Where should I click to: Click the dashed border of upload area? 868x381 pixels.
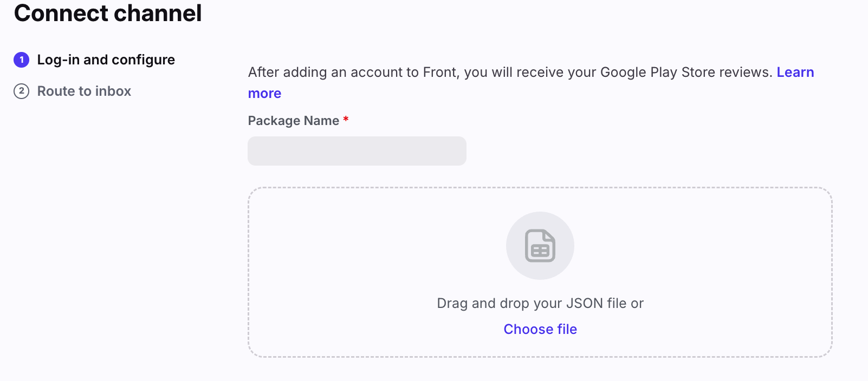540,188
